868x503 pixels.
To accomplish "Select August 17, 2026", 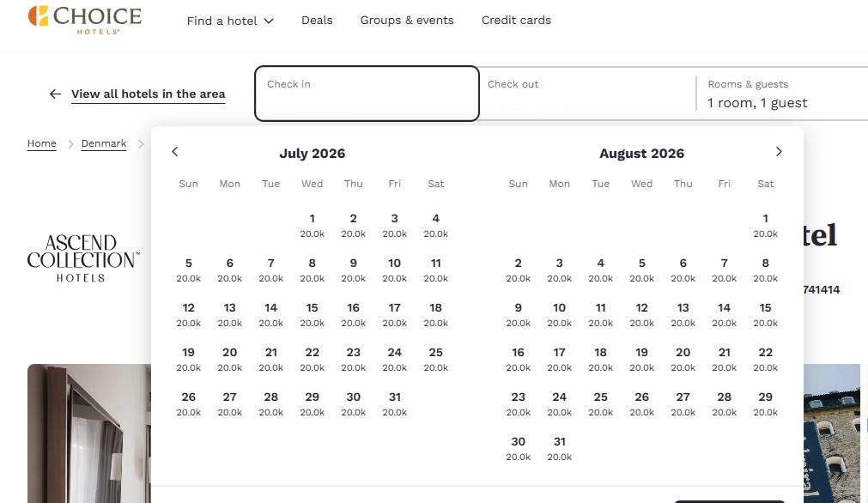I will coord(560,360).
